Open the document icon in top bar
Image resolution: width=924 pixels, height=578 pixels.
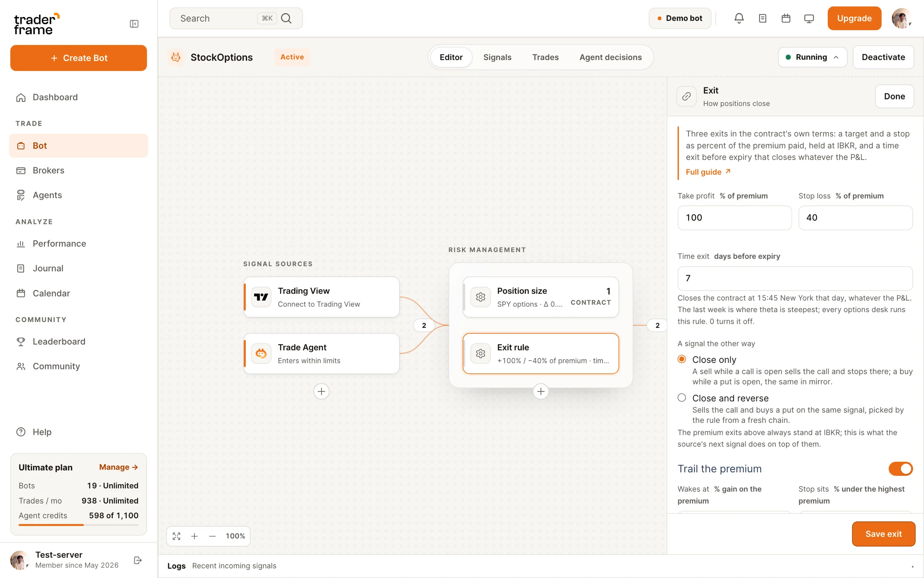(762, 18)
